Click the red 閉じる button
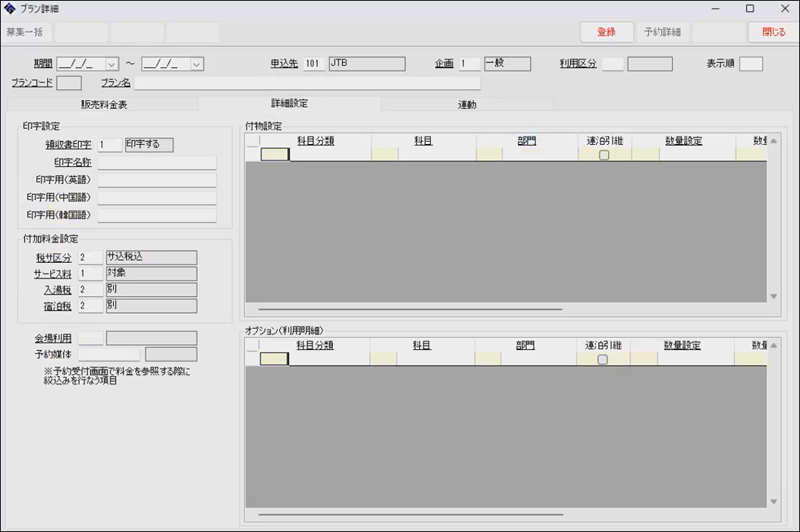 point(773,32)
